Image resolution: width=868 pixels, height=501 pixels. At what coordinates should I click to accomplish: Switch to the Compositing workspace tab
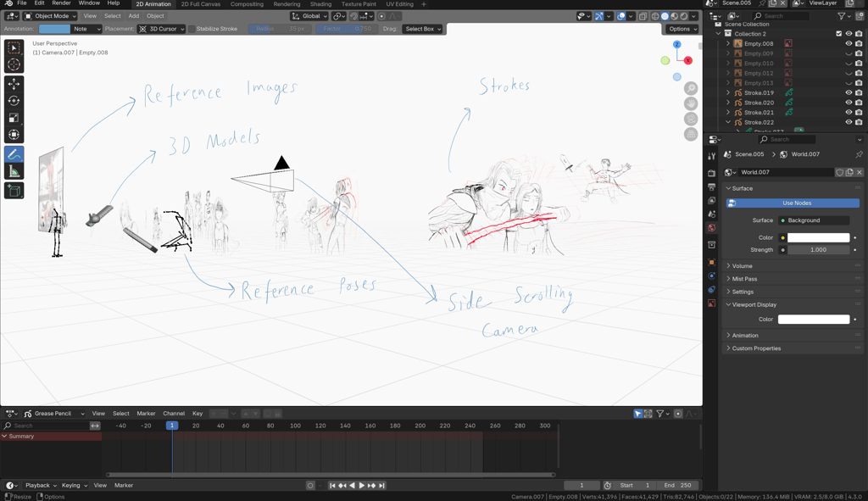(x=247, y=4)
